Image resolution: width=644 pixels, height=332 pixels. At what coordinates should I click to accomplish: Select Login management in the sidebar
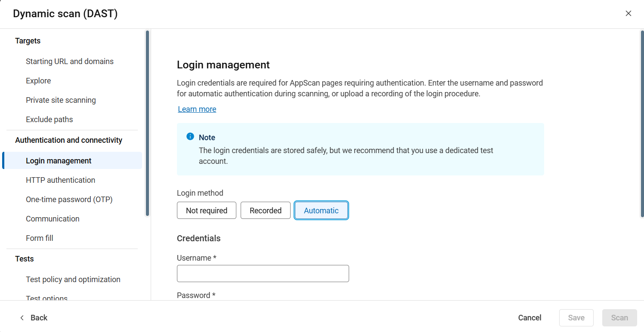59,161
